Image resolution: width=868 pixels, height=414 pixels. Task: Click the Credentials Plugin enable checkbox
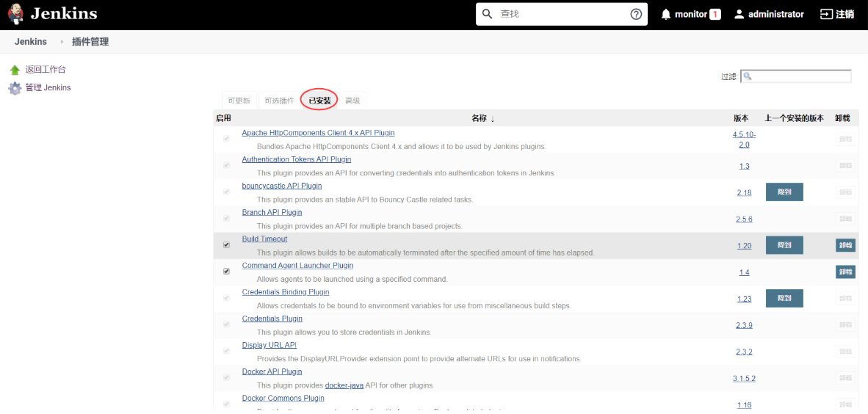click(226, 325)
